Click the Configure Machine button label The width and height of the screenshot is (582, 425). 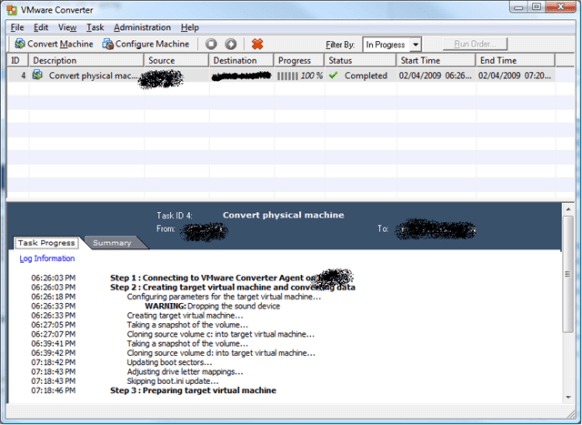pyautogui.click(x=152, y=44)
